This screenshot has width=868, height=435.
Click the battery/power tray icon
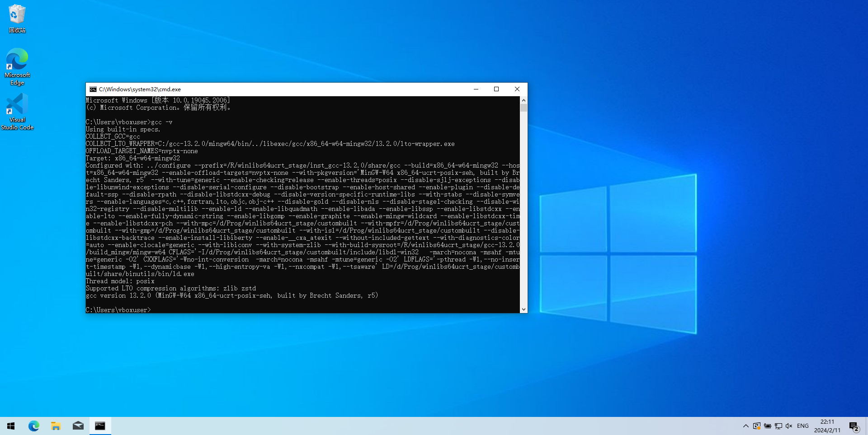pos(768,426)
